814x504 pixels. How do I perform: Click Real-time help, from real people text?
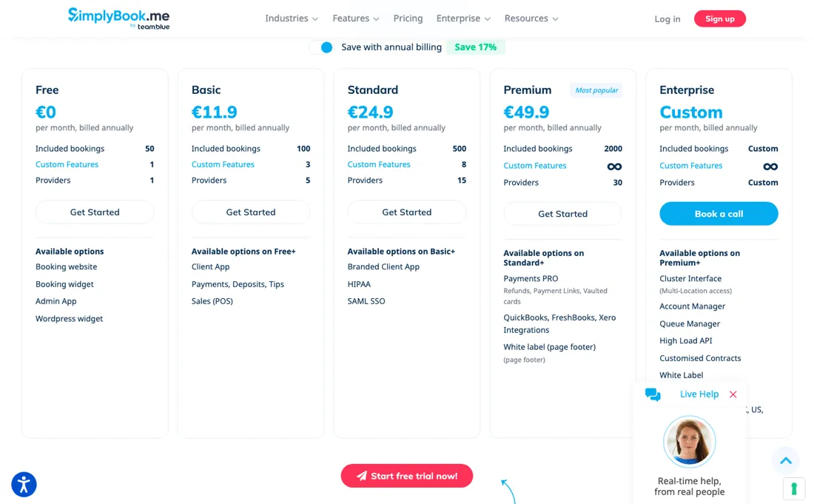[690, 486]
